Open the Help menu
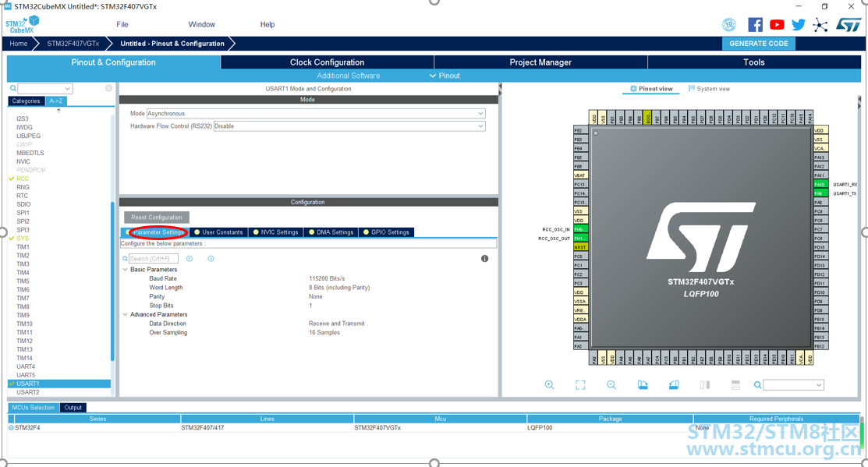 click(x=267, y=24)
